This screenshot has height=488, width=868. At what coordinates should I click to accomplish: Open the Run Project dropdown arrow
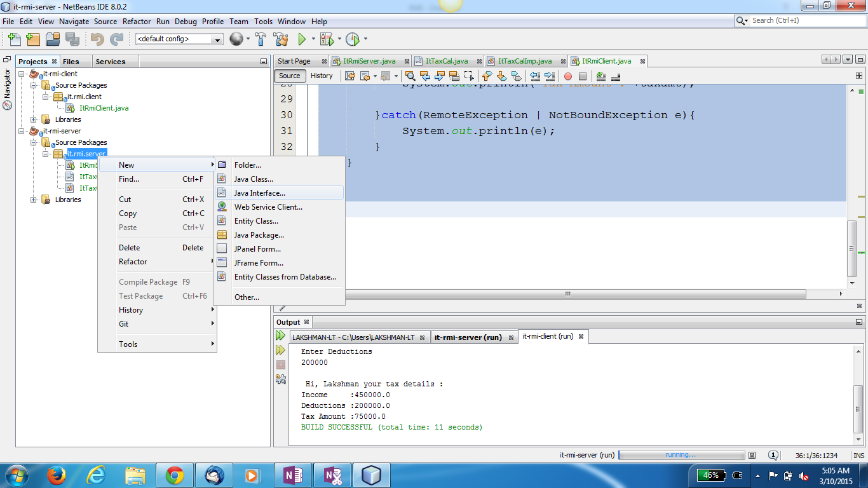click(313, 39)
